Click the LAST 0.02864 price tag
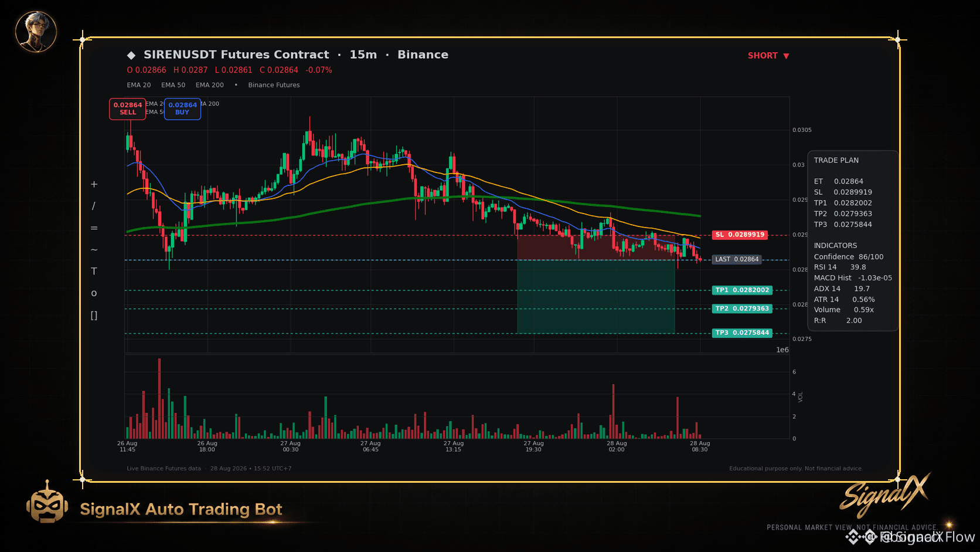Screen dimensions: 980x552 click(737, 259)
